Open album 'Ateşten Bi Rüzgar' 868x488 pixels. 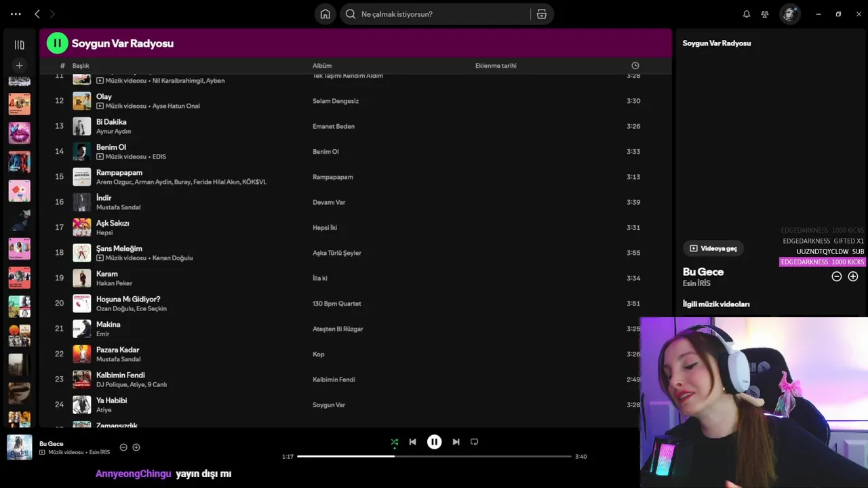coord(338,329)
